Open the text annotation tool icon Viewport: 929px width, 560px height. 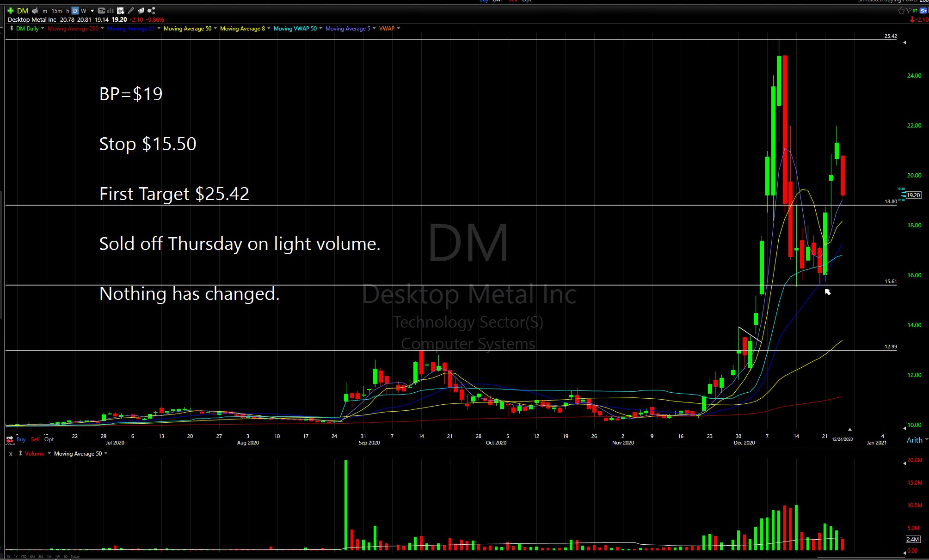(101, 11)
